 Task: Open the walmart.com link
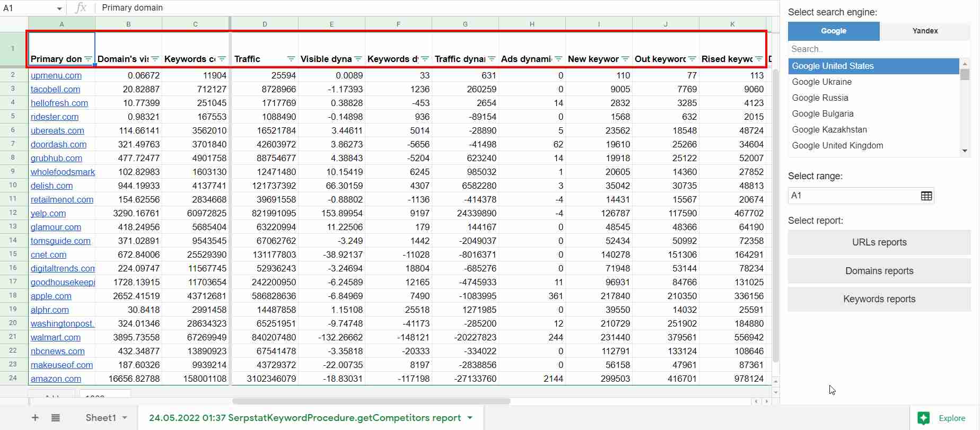tap(56, 337)
